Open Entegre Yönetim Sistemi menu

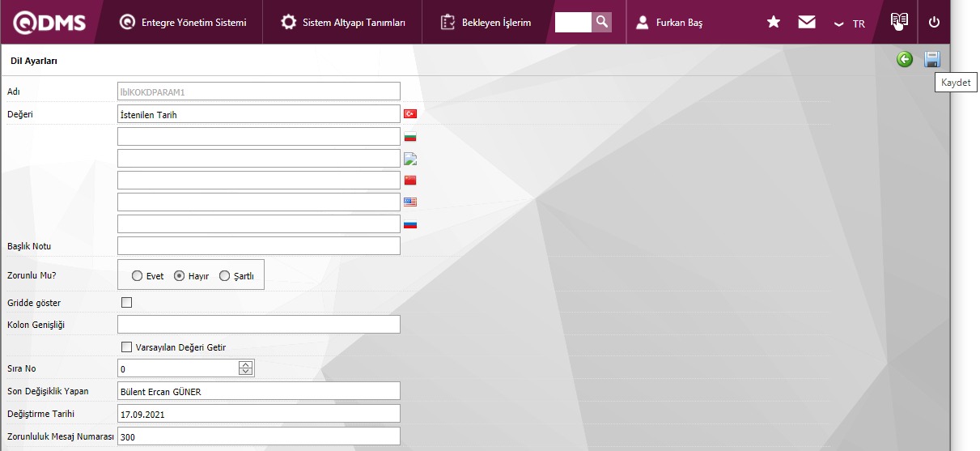[183, 23]
